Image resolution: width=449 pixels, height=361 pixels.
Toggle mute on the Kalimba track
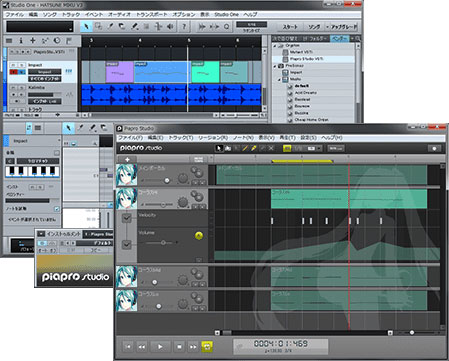[13, 87]
